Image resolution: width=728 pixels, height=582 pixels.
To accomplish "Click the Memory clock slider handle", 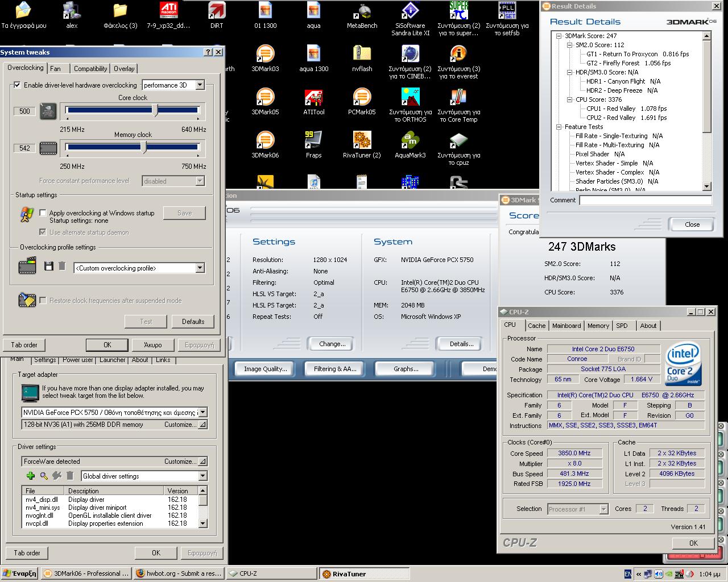I will pyautogui.click(x=144, y=147).
